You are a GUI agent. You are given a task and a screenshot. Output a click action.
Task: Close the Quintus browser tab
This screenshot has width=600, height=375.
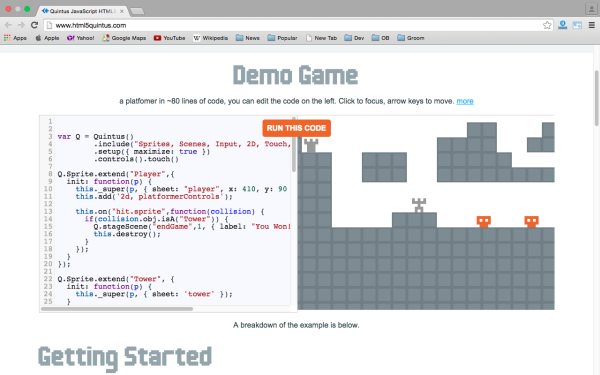pyautogui.click(x=122, y=11)
